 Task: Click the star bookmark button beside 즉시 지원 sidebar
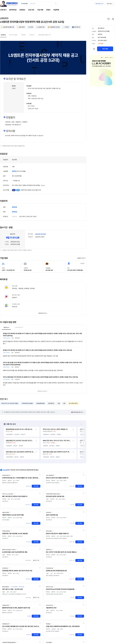(94, 49)
